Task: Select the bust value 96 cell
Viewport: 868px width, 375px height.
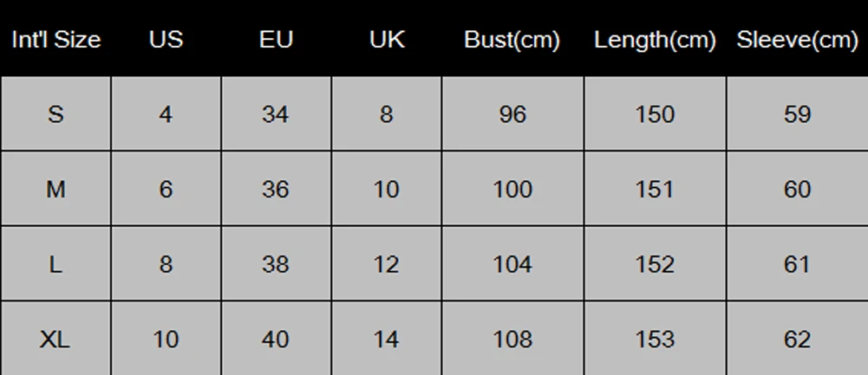Action: click(512, 114)
